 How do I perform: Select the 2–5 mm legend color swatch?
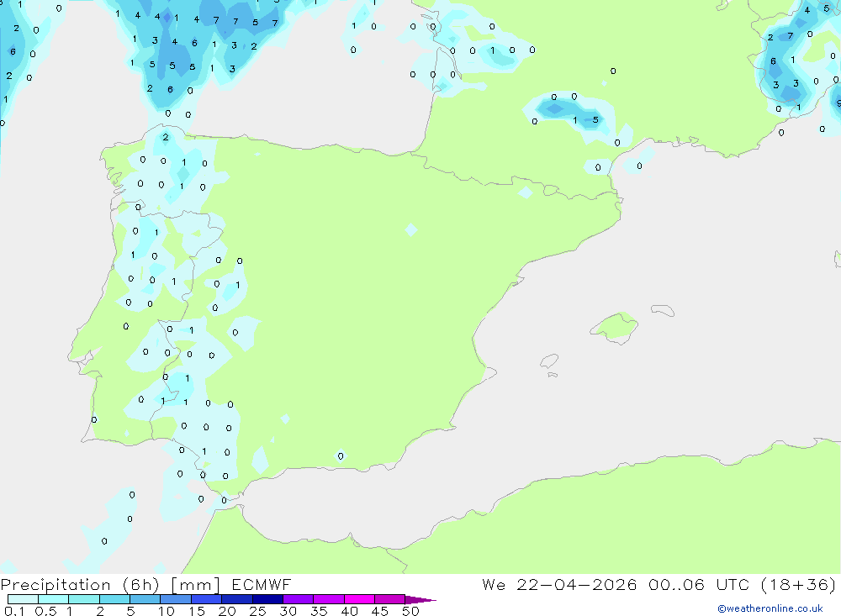click(x=114, y=599)
